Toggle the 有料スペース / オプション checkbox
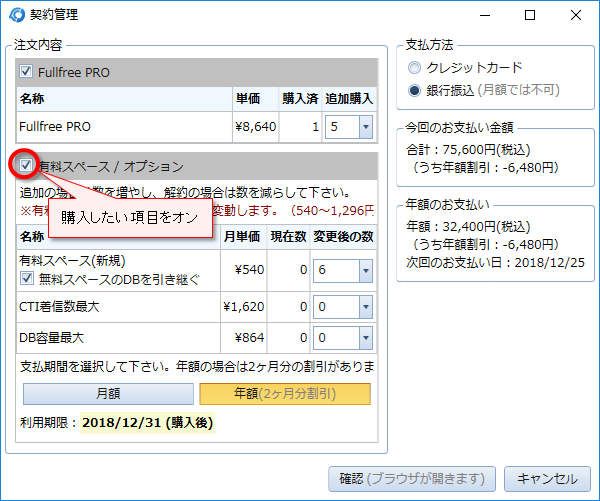This screenshot has width=600, height=501. tap(26, 165)
